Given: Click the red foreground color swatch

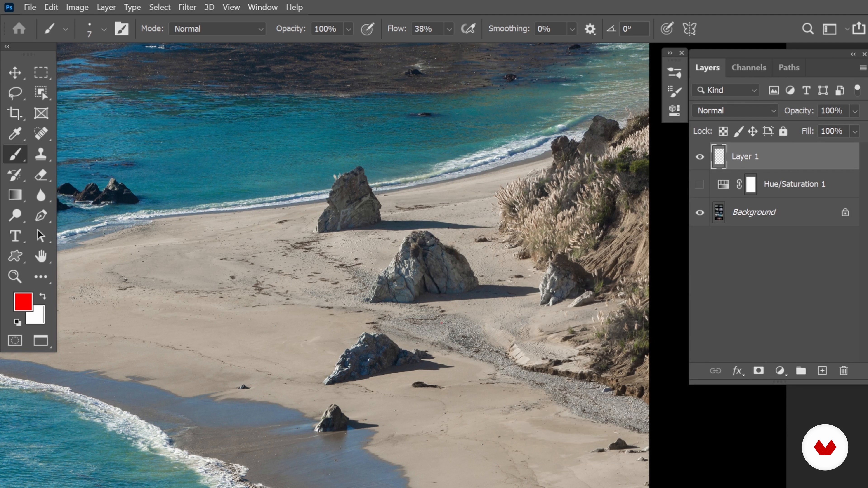Looking at the screenshot, I should click(23, 301).
